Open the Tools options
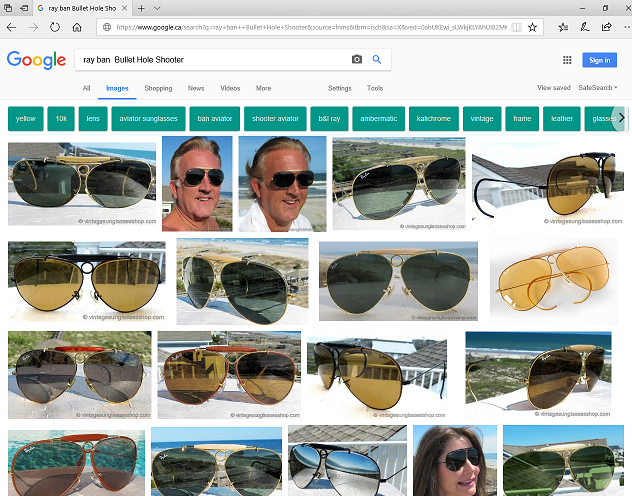Screen dimensions: 632x496 point(375,88)
